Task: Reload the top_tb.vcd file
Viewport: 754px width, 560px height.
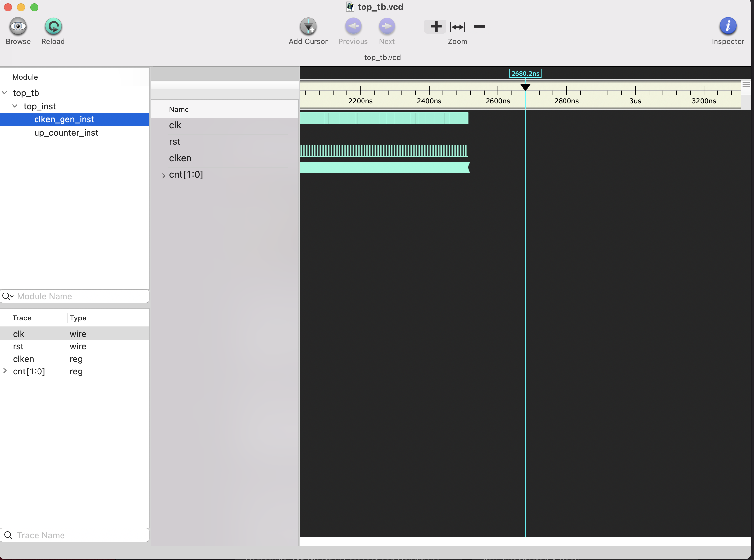Action: 53,26
